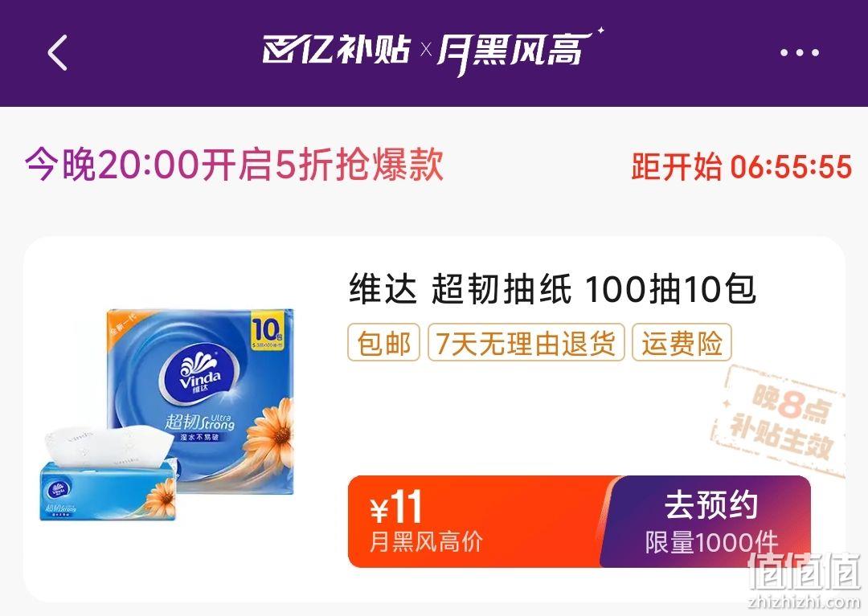The width and height of the screenshot is (868, 616).
Task: Tap the 限量1000件 label
Action: coord(711,542)
